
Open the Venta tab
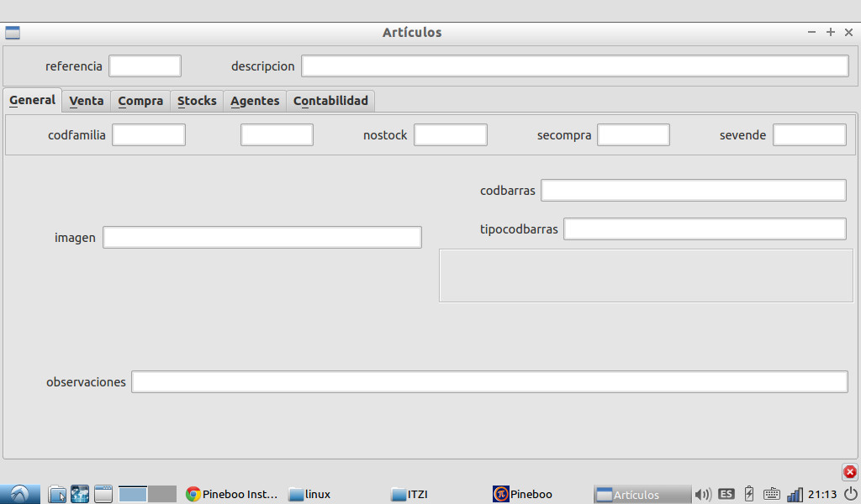[87, 101]
